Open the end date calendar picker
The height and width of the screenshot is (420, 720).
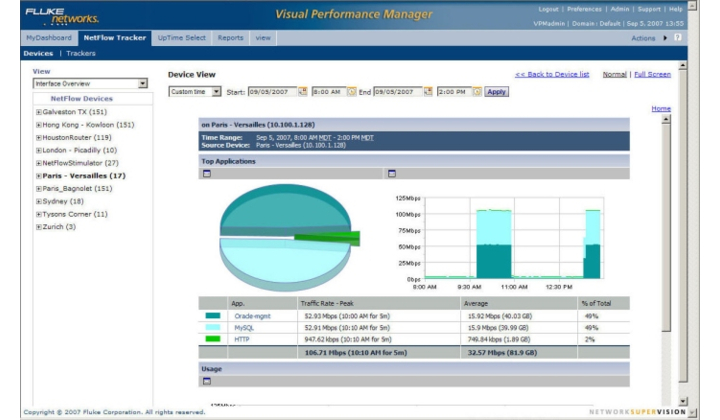coord(428,91)
